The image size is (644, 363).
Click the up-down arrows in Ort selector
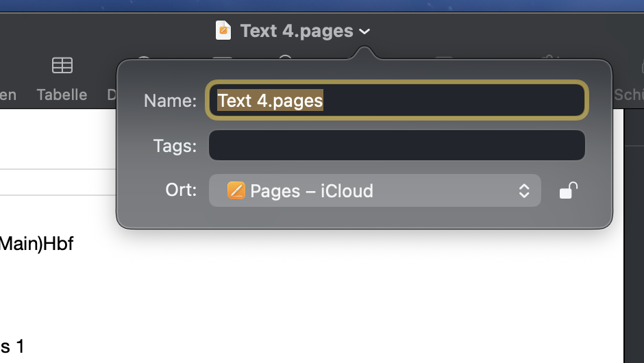click(524, 190)
